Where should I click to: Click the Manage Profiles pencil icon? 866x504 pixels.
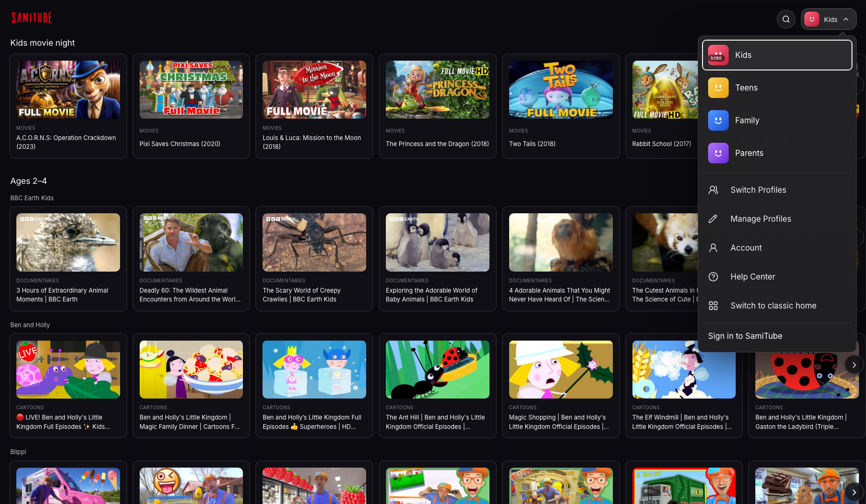click(713, 219)
